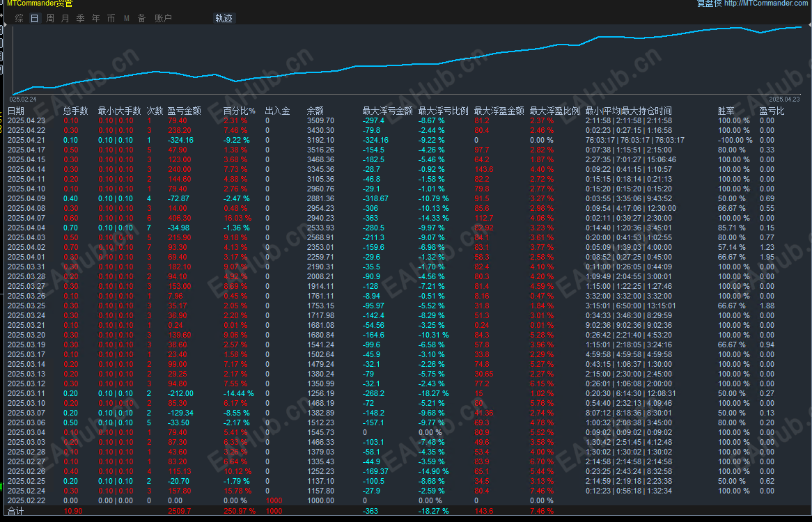Click the 次数 column header
812x522 pixels.
point(155,111)
